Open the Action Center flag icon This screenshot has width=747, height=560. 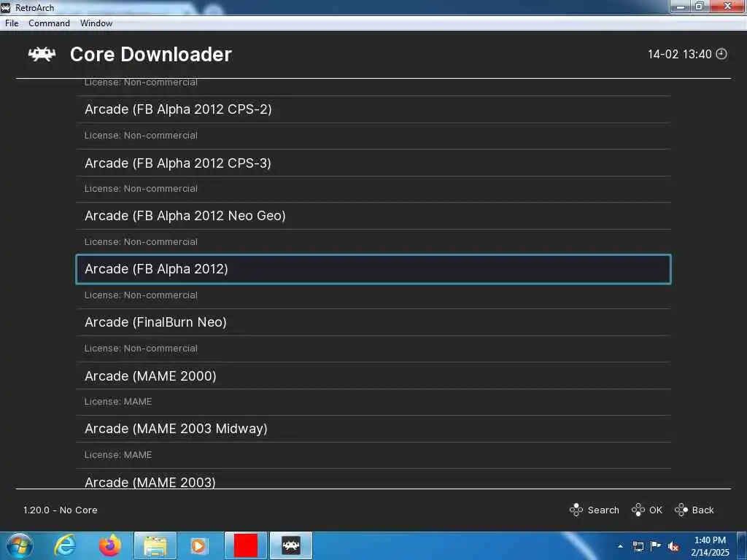(656, 546)
